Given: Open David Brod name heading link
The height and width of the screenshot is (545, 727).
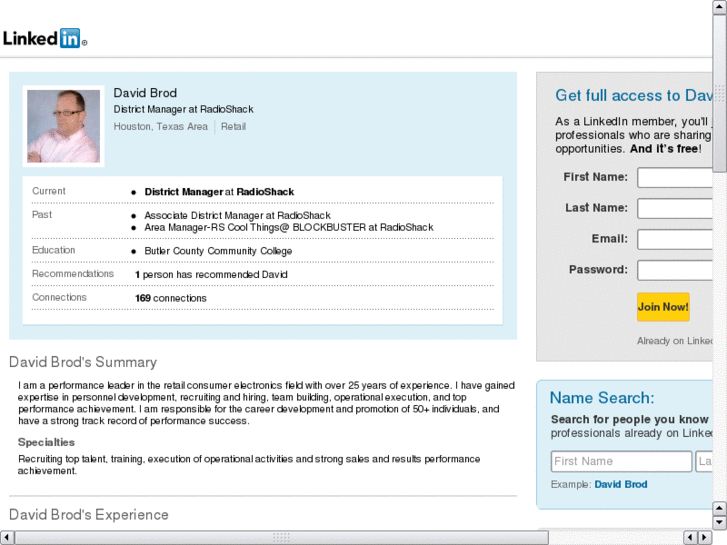Looking at the screenshot, I should [145, 93].
